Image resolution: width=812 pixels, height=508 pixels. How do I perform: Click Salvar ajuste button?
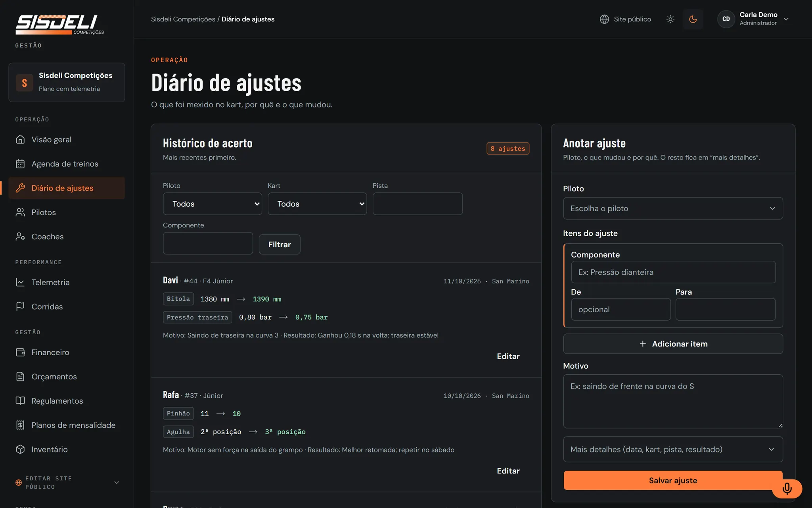pos(673,480)
